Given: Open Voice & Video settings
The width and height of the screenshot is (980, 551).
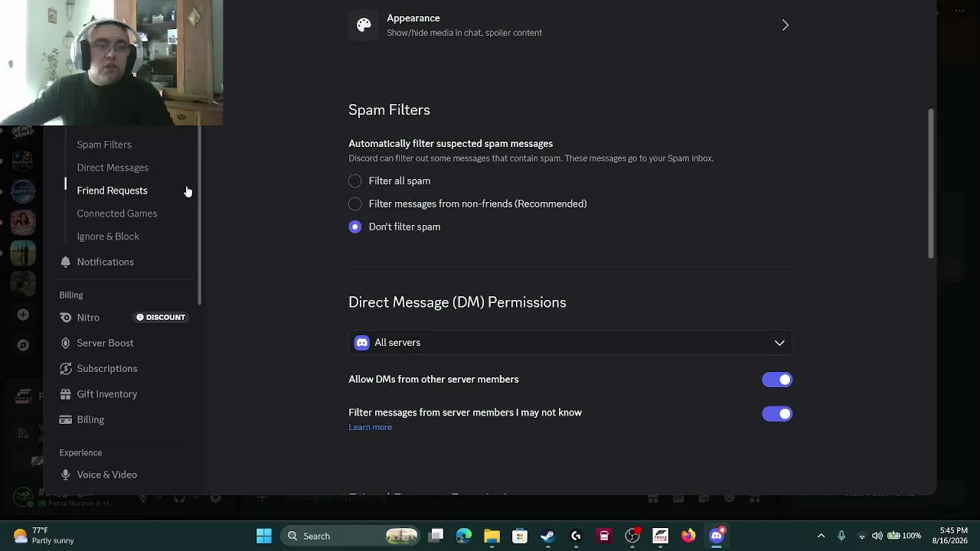Looking at the screenshot, I should (107, 474).
